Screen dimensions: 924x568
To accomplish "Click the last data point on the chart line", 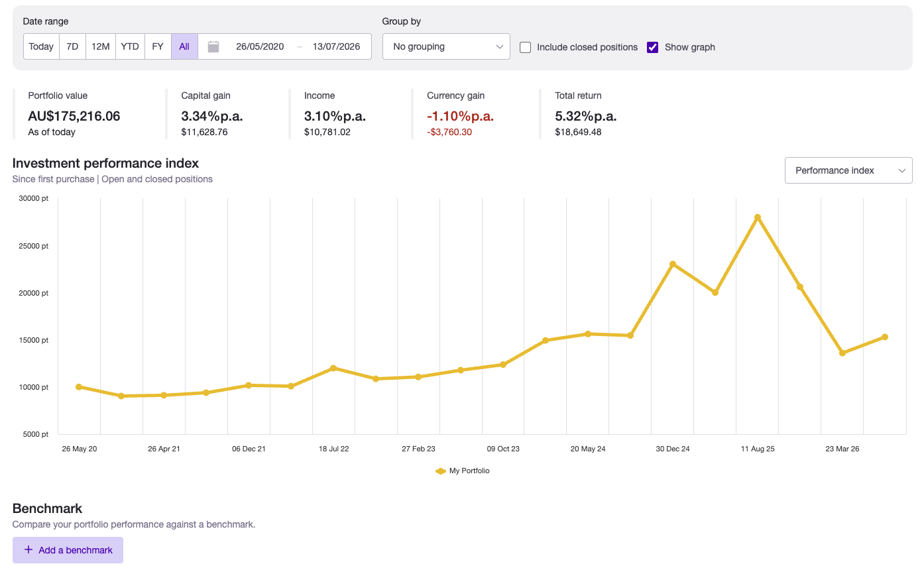I will (x=885, y=337).
